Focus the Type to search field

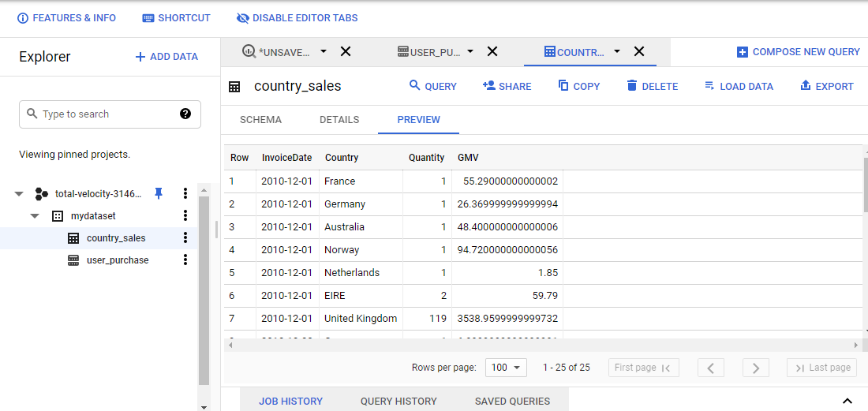coord(110,114)
